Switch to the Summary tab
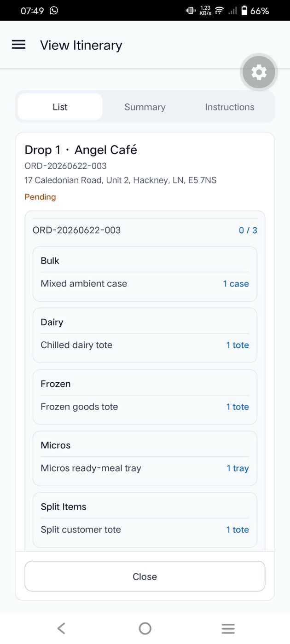Screen dimensions: 290x644 145,107
